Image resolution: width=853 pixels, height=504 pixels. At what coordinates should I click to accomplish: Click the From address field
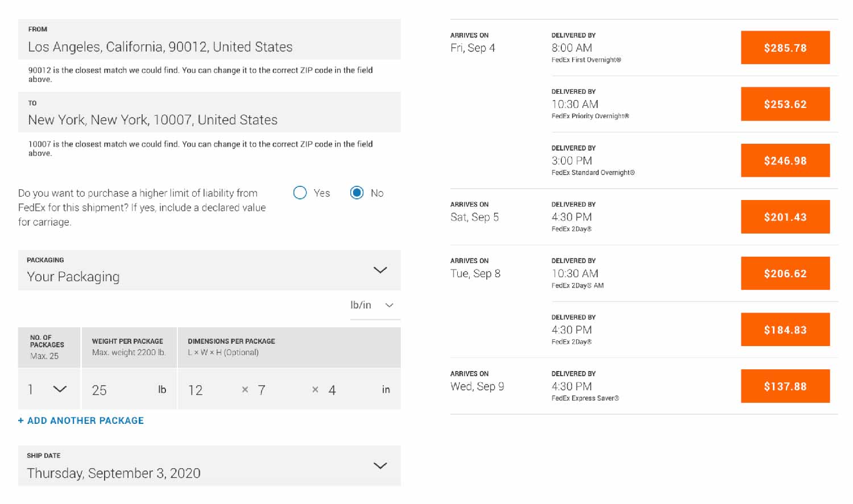click(209, 39)
